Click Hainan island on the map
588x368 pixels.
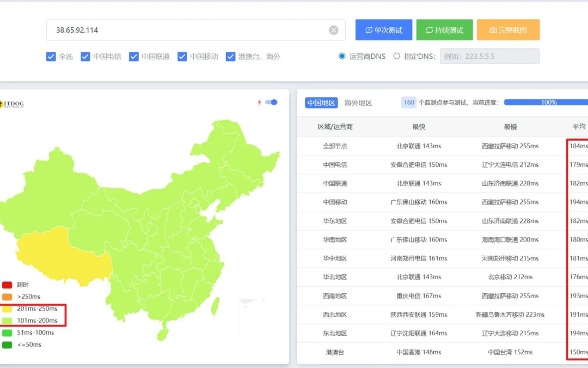click(163, 334)
